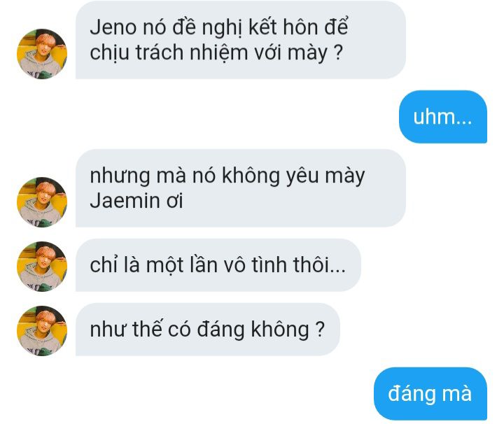Select the 'Jeno nó đề nghị kết hôn' message bubble
This screenshot has width=504, height=424.
[240, 40]
